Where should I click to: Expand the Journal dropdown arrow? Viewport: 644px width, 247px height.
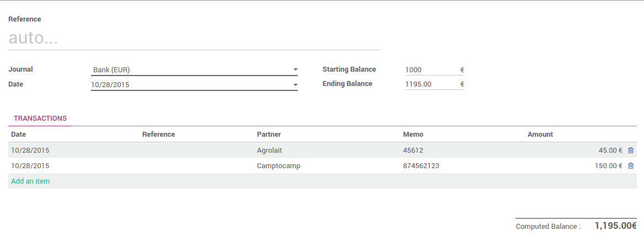[x=296, y=70]
